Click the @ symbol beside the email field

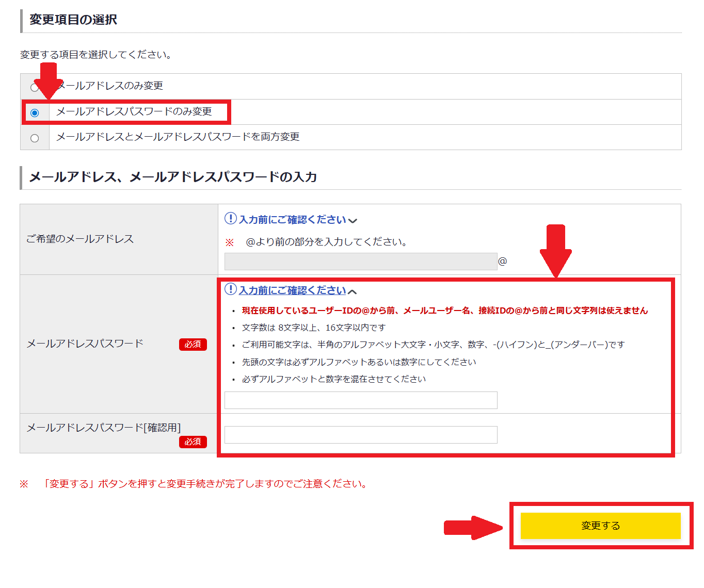pyautogui.click(x=502, y=262)
